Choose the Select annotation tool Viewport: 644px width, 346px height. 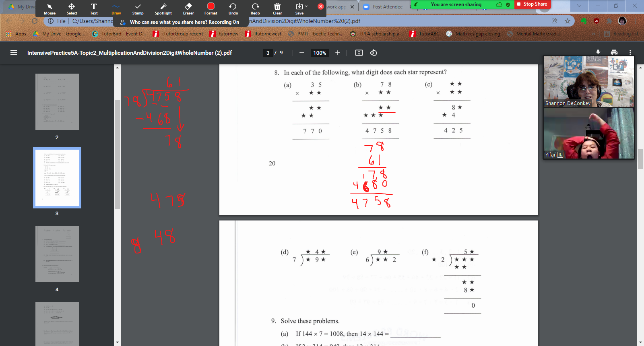(x=72, y=8)
